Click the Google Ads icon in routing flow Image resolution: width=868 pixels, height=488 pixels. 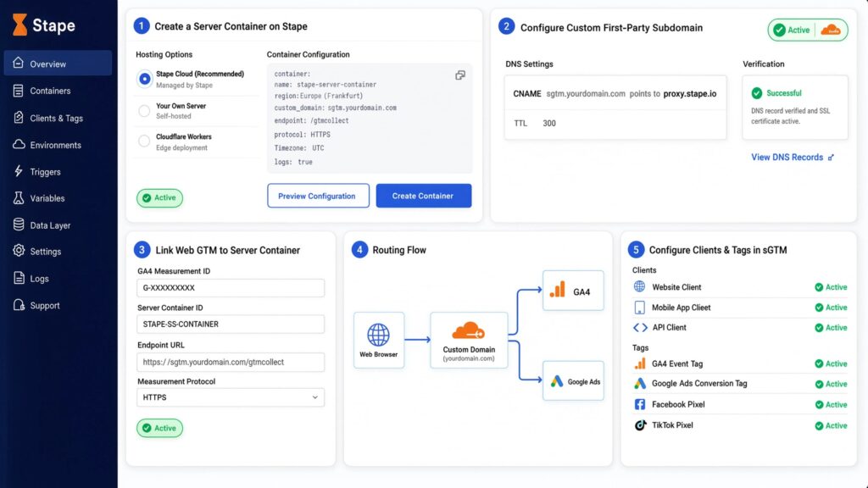coord(557,381)
